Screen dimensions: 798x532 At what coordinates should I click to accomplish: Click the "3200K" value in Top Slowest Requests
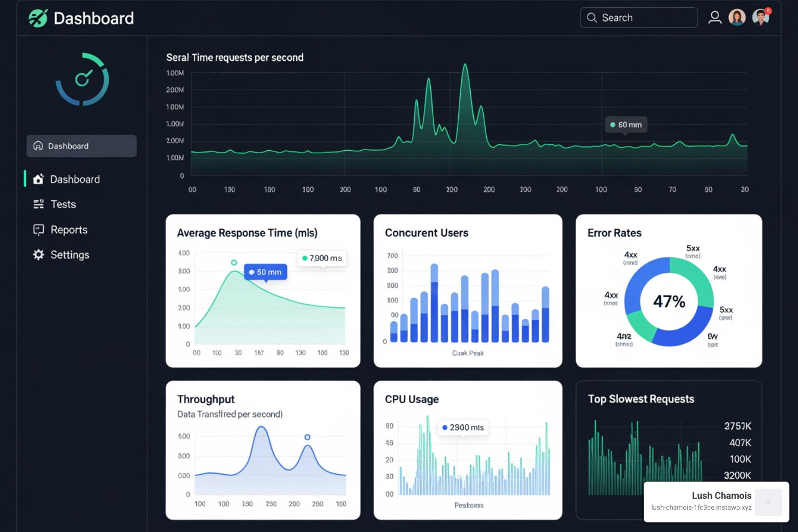tap(738, 475)
